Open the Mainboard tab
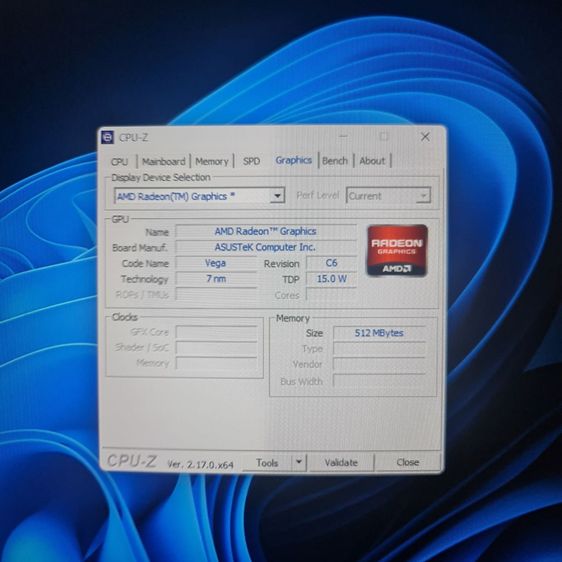The width and height of the screenshot is (562, 562). (163, 162)
